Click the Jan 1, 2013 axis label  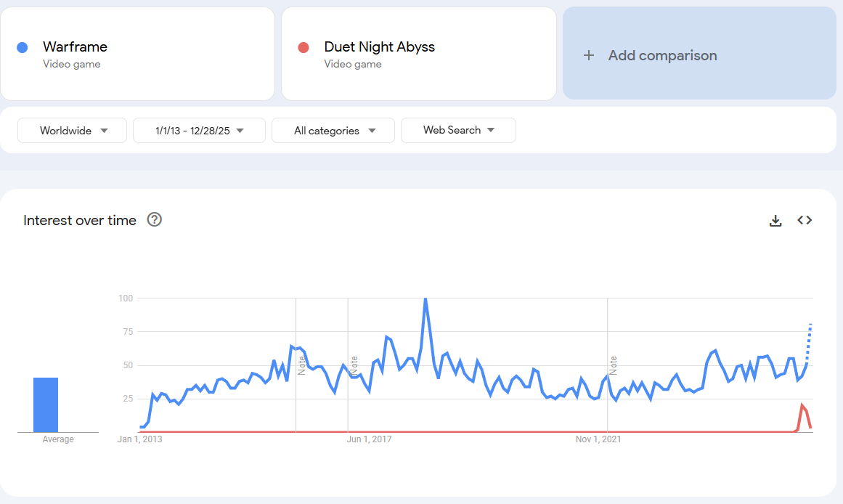pyautogui.click(x=140, y=439)
